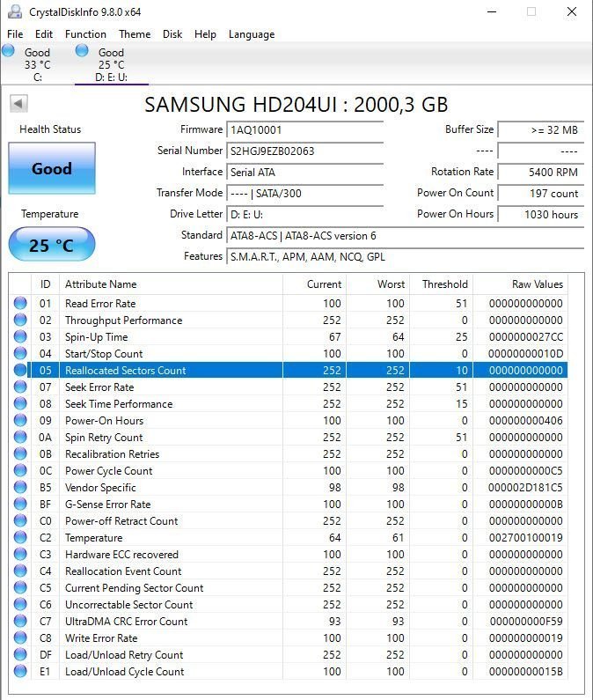Viewport: 593px width, 700px height.
Task: Minimize the CrystalDiskInfo window
Action: (x=492, y=11)
